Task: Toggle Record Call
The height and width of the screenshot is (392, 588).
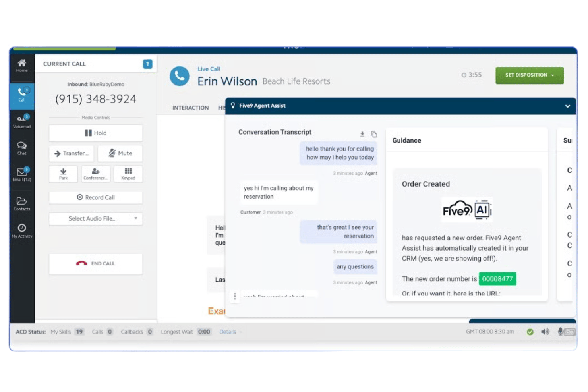Action: 96,197
